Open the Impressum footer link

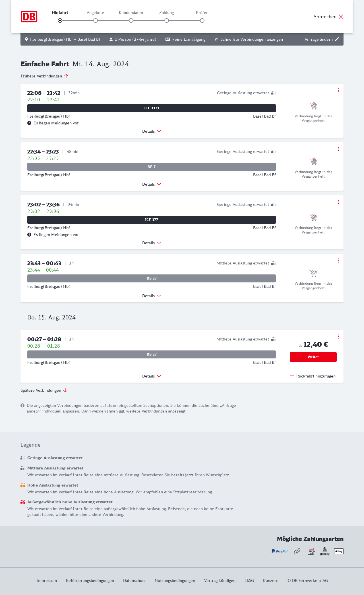[47, 580]
